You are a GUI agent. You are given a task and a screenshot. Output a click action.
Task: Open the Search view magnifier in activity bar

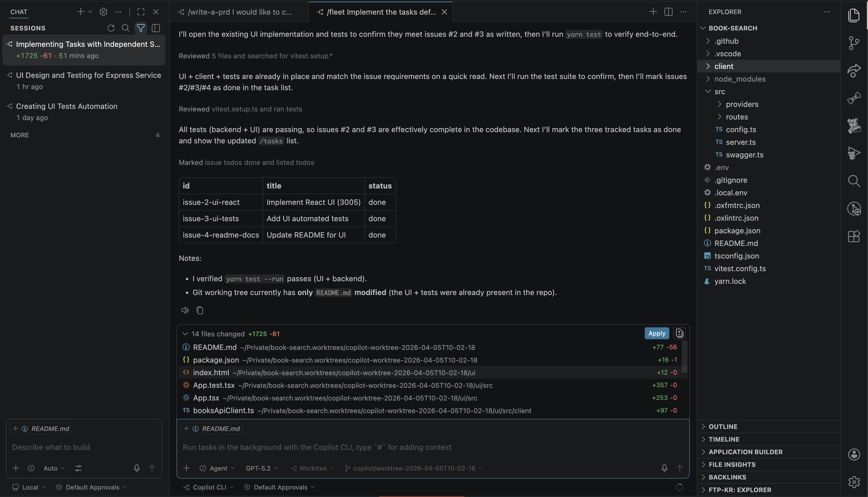click(x=854, y=181)
